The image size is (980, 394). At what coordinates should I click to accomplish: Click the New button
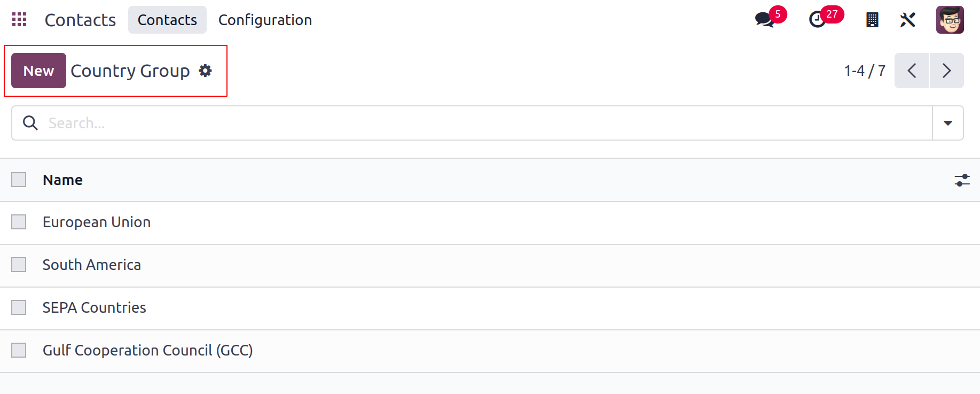click(38, 71)
